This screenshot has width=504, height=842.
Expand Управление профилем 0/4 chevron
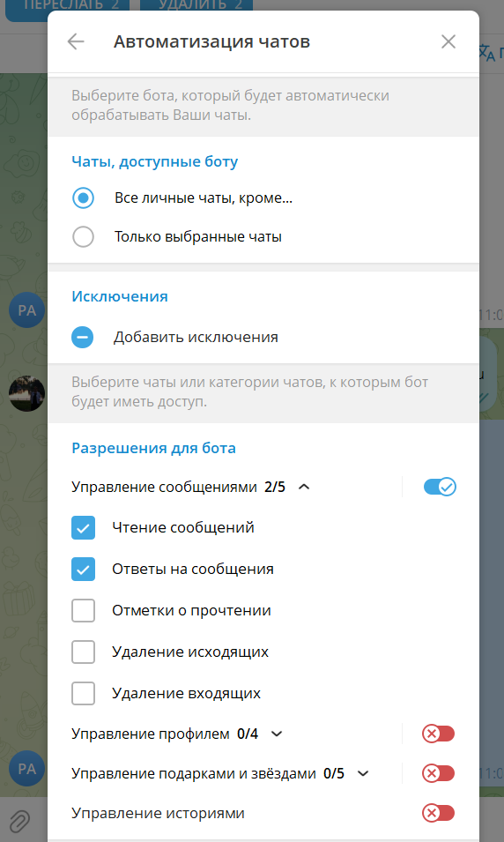coord(277,734)
